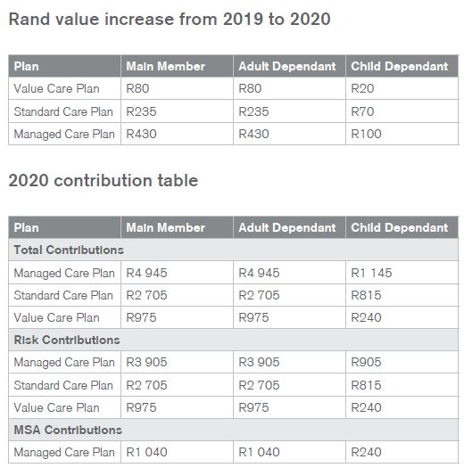Click Standard Care Plan in increase table
464x476 pixels.
pyautogui.click(x=64, y=111)
